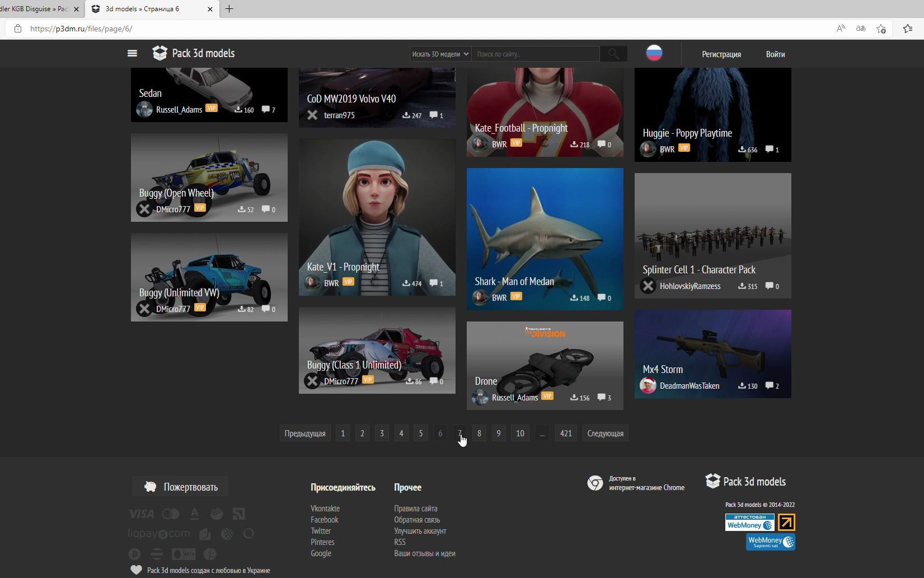
Task: Open Buggy (Class 1 Unlimited) model card
Action: [x=377, y=350]
